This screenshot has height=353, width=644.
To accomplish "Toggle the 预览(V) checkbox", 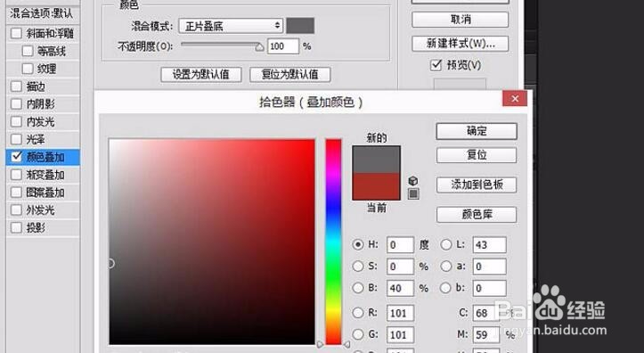I will point(436,65).
